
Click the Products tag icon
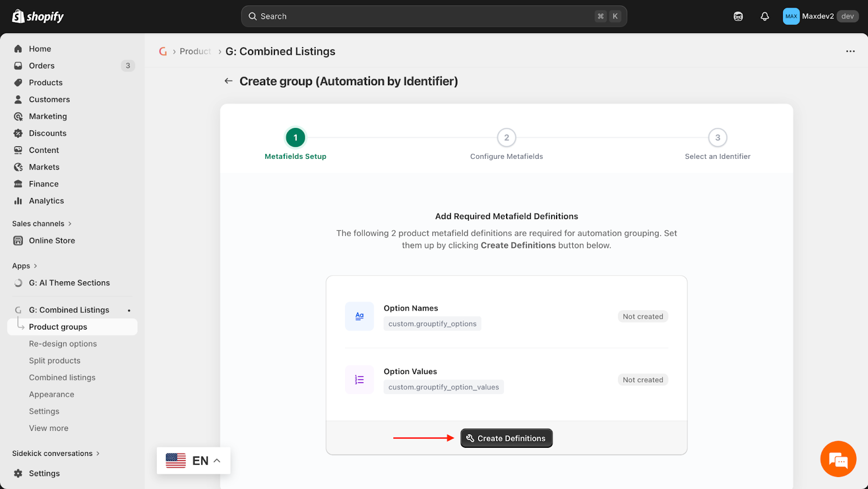(18, 82)
